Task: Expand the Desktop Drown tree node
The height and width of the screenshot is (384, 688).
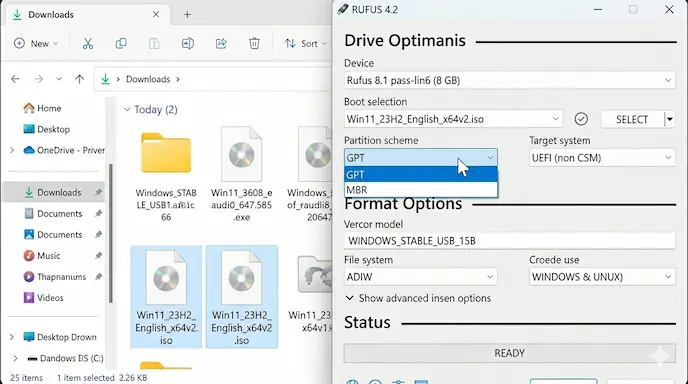Action: (x=12, y=337)
